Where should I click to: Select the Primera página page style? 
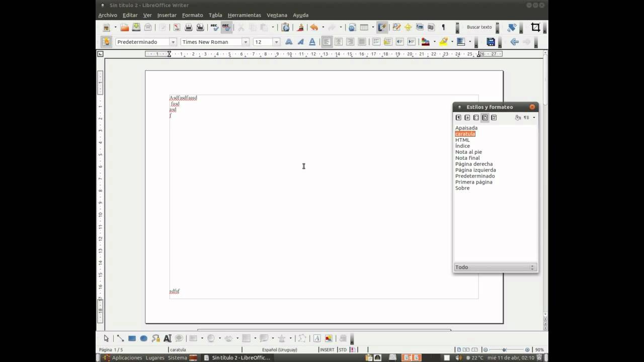[474, 182]
